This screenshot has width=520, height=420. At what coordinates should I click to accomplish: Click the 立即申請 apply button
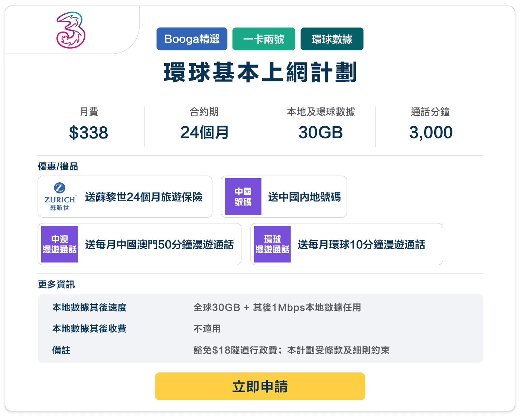click(260, 386)
